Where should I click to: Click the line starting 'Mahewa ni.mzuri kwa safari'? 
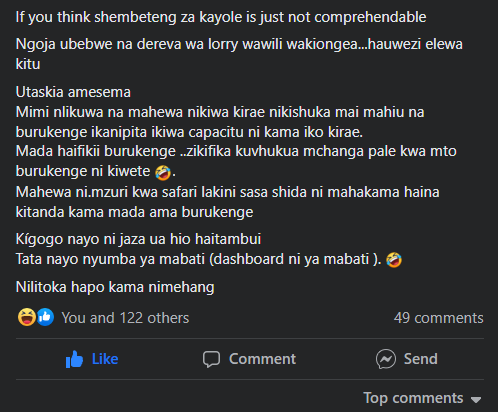[x=227, y=202]
